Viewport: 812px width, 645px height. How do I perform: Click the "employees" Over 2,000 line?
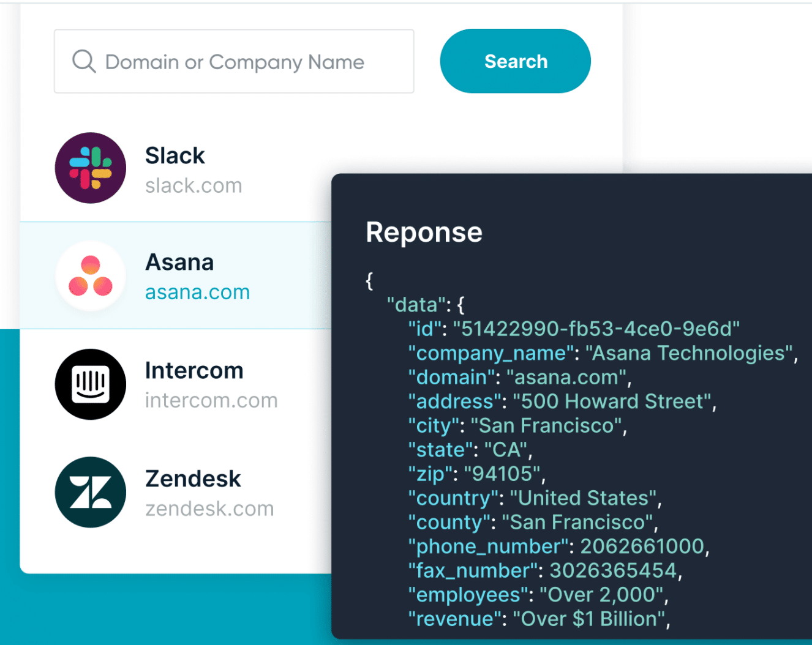click(538, 595)
